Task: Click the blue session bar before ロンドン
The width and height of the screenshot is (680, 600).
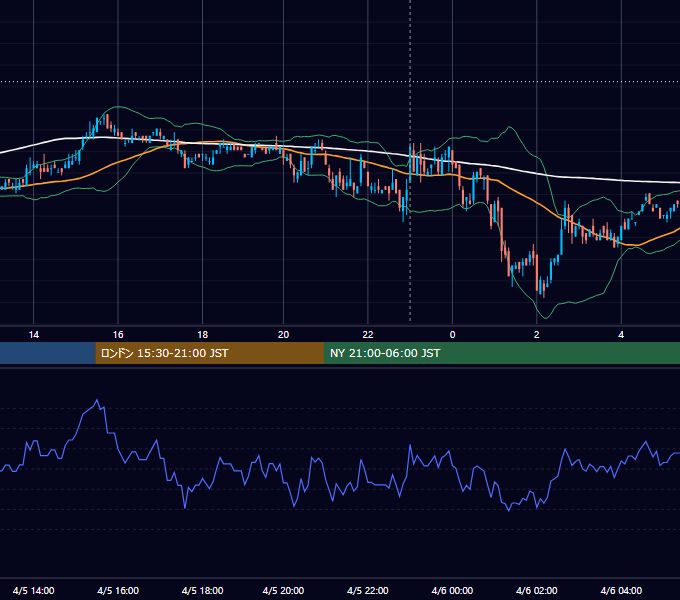Action: tap(48, 353)
